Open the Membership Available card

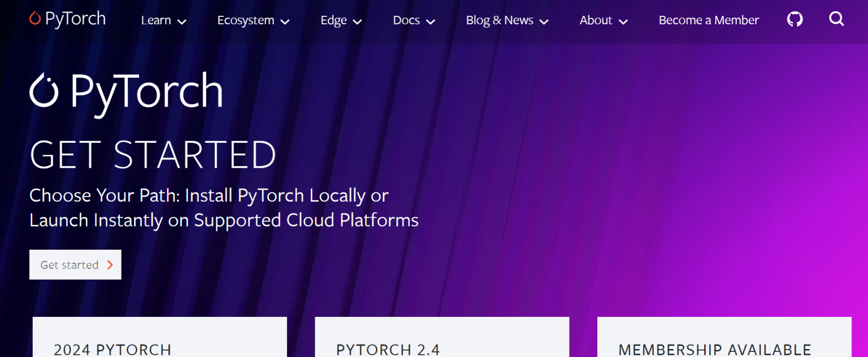tap(724, 339)
